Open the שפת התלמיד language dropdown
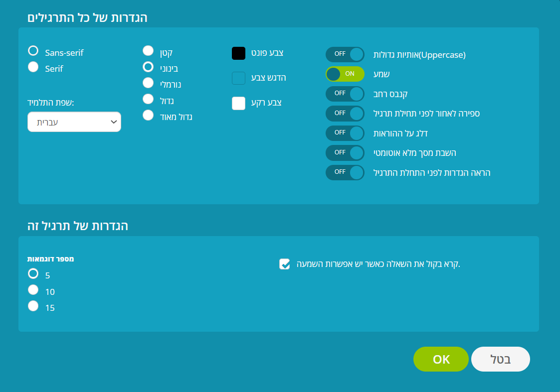560x392 pixels. [74, 122]
